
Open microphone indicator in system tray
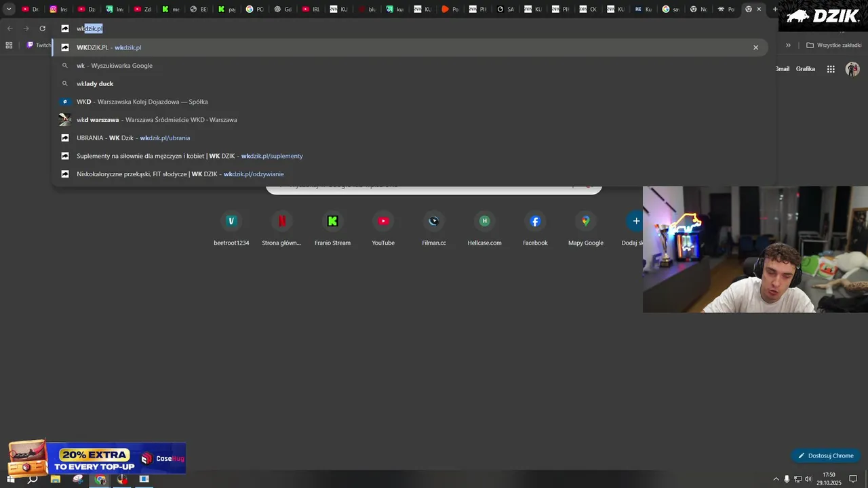click(x=787, y=479)
